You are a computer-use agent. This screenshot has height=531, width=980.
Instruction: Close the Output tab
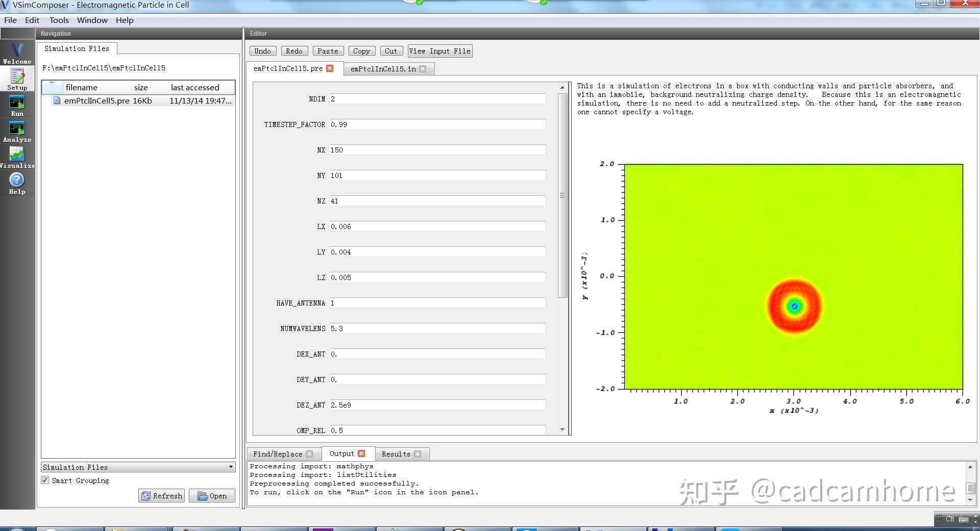coord(362,453)
